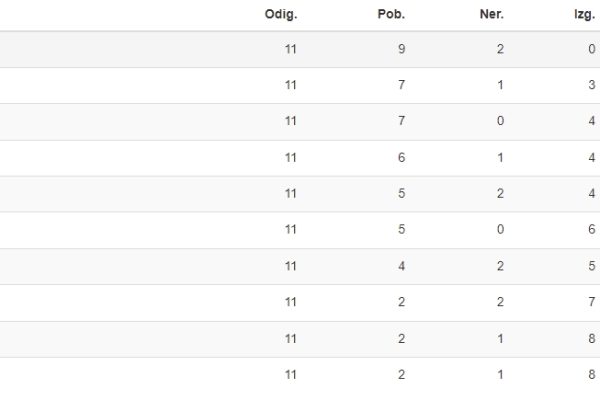Click Ner. value 2 in first row
This screenshot has height=400, width=600.
pos(500,49)
